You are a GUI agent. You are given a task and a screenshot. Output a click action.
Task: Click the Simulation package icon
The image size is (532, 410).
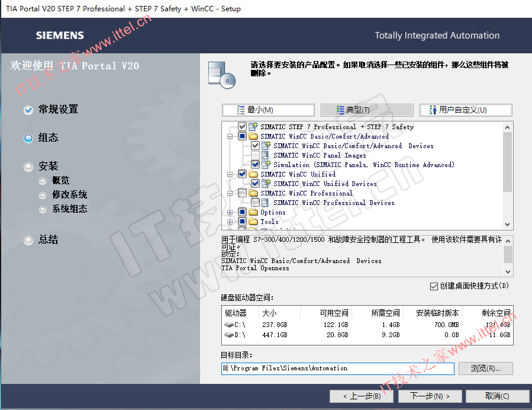tap(266, 164)
